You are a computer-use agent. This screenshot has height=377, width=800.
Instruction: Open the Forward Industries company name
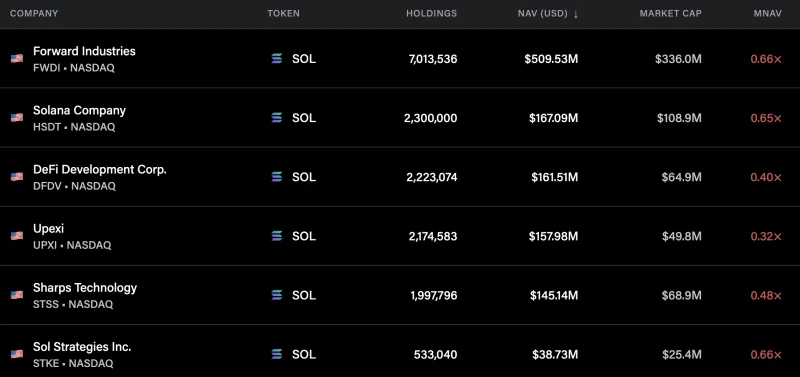point(84,51)
